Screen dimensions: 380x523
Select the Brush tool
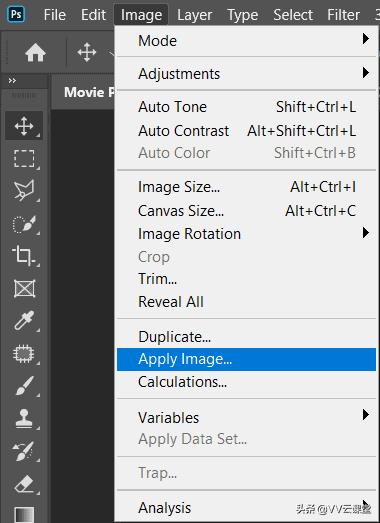tap(24, 386)
